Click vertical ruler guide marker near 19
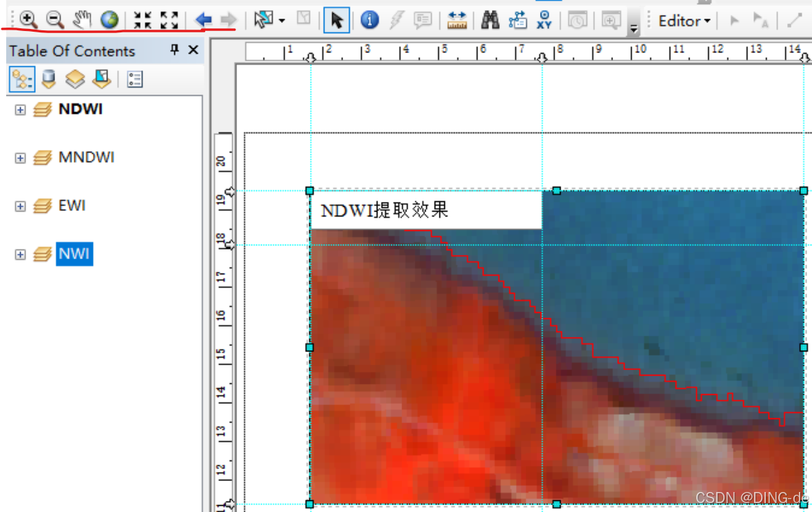 click(229, 192)
